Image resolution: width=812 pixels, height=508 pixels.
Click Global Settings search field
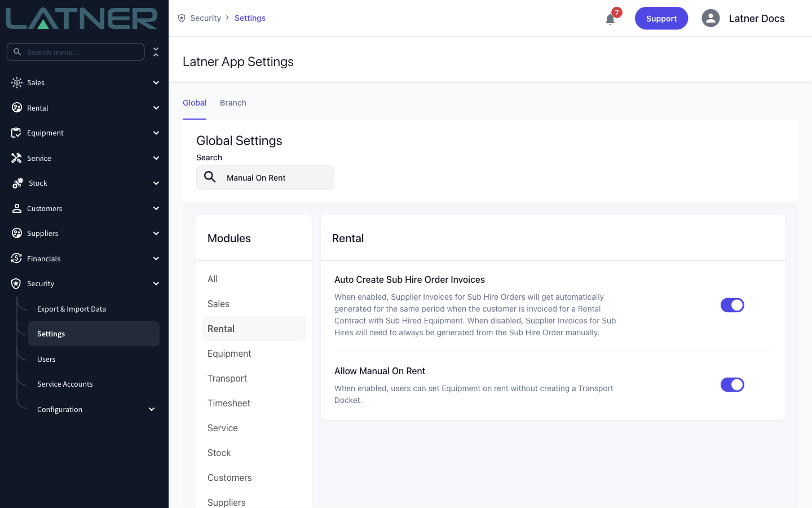tap(265, 178)
